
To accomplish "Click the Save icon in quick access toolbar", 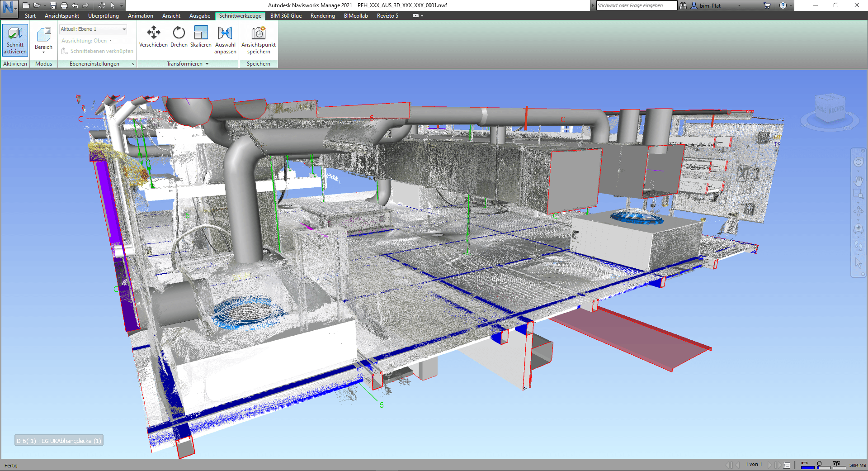I will (53, 5).
